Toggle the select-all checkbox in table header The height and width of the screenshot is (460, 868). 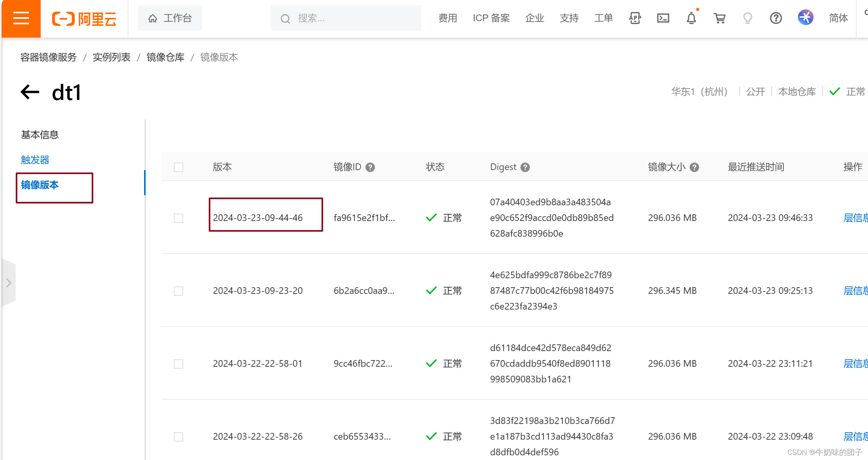tap(179, 167)
